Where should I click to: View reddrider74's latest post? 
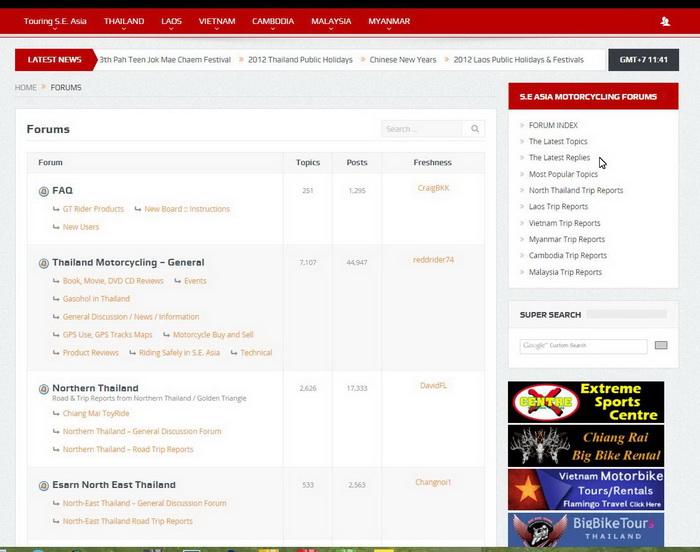point(433,260)
